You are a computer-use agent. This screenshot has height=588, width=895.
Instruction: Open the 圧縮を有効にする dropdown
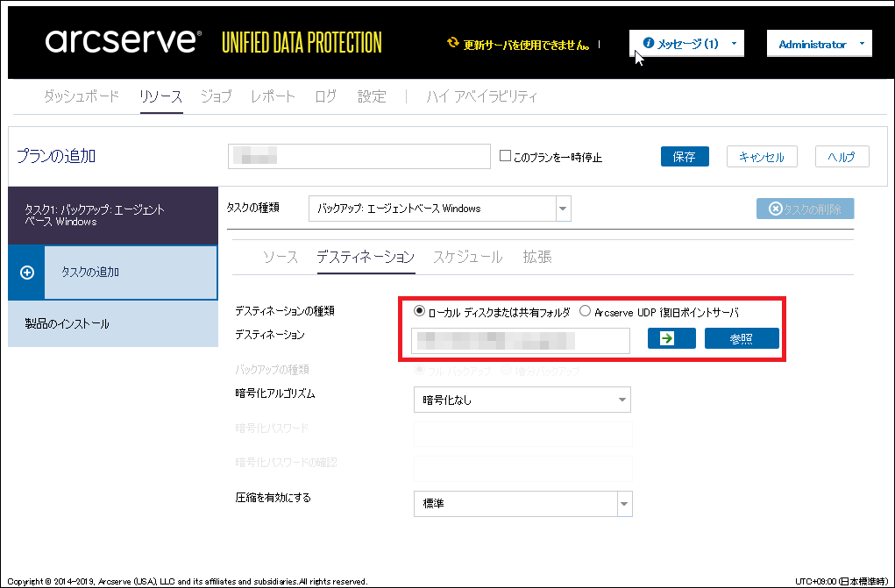(x=624, y=504)
